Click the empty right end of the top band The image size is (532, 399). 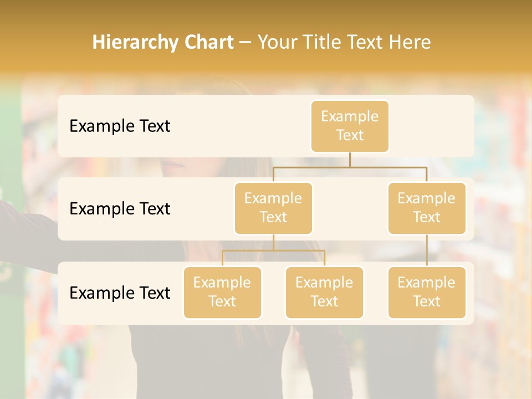coord(438,126)
